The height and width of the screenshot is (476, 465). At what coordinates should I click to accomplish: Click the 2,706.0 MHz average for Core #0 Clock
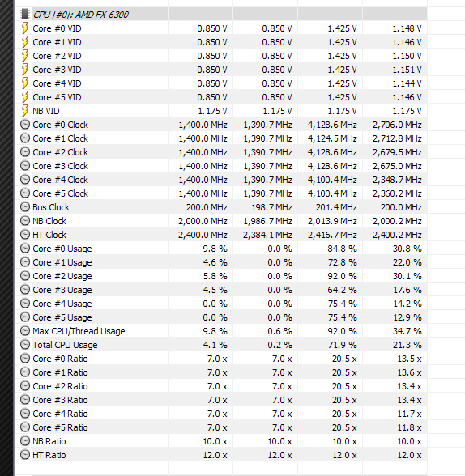[397, 125]
